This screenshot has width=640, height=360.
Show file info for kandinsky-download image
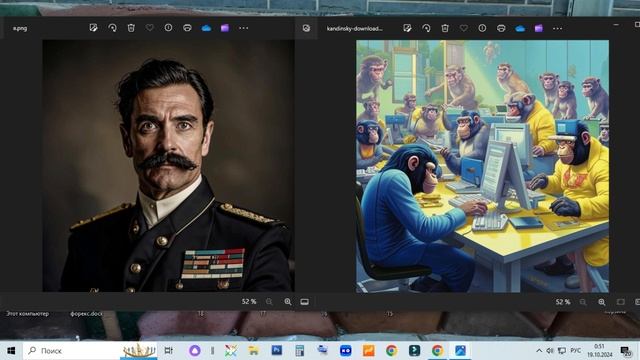tap(482, 28)
